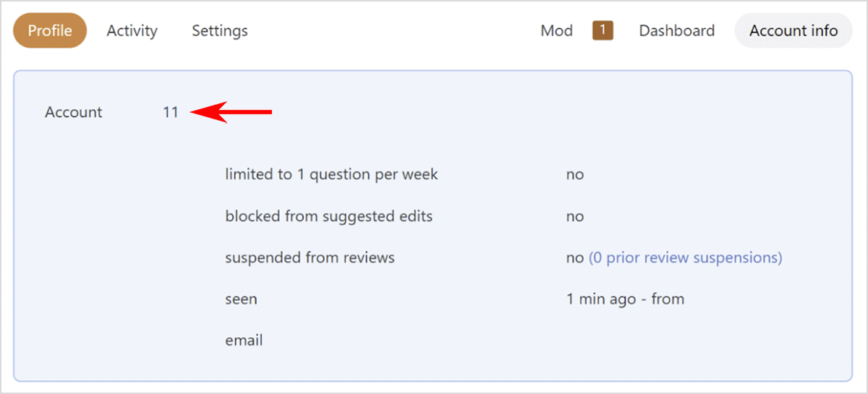
Task: Click the 'suspended from reviews' label
Action: click(310, 257)
